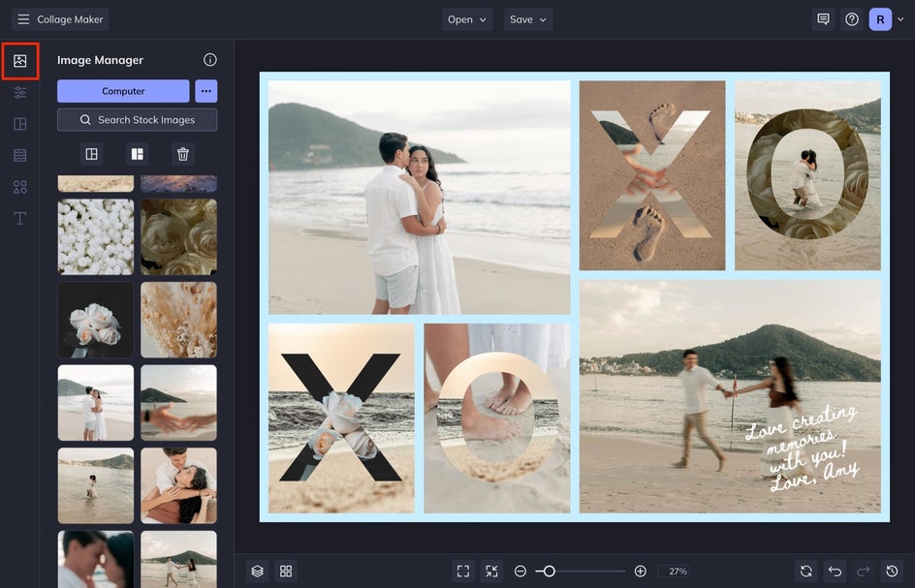Image resolution: width=915 pixels, height=588 pixels.
Task: Click the Computer upload button
Action: (123, 91)
